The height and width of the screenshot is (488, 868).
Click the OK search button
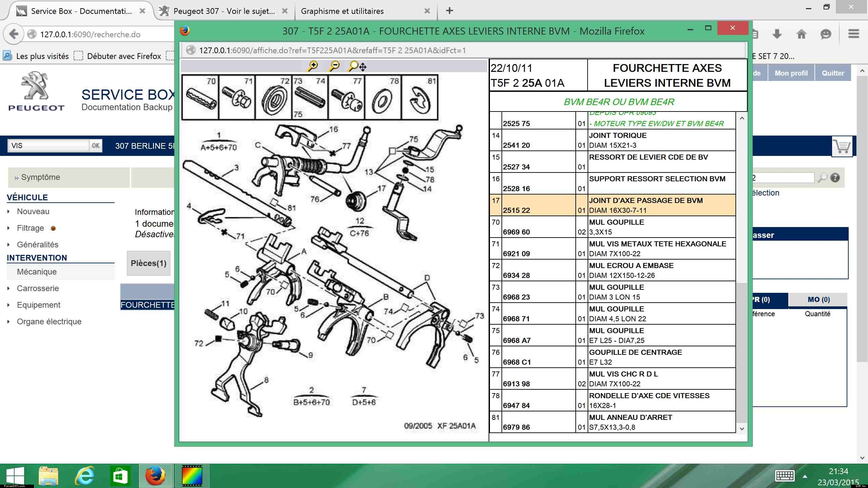coord(96,146)
